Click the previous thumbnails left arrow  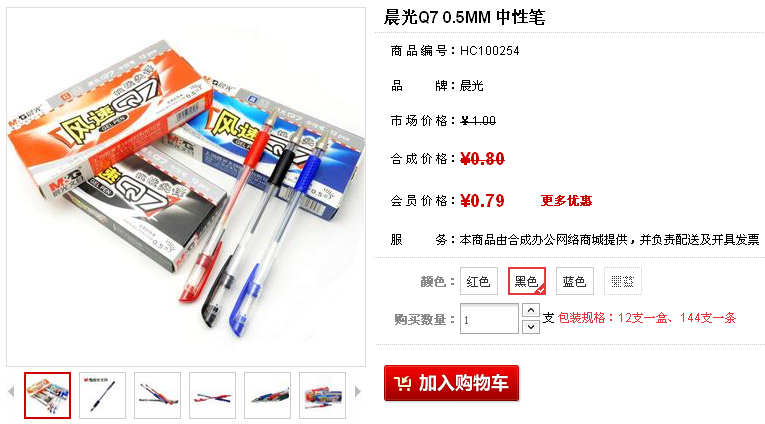pos(11,391)
